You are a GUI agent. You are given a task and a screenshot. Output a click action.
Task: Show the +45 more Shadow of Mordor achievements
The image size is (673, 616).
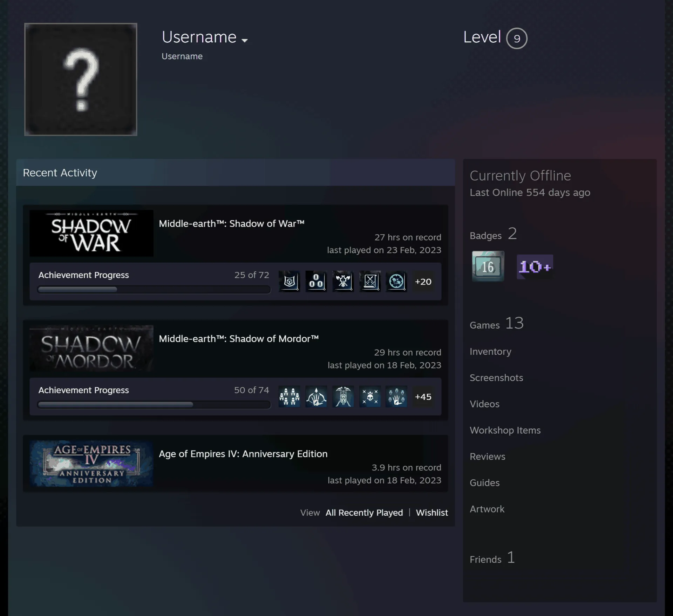[x=423, y=397]
